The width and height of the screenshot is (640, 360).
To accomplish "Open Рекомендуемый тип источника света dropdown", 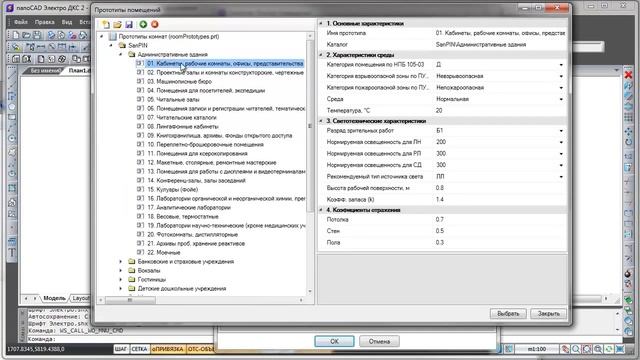I will [561, 177].
